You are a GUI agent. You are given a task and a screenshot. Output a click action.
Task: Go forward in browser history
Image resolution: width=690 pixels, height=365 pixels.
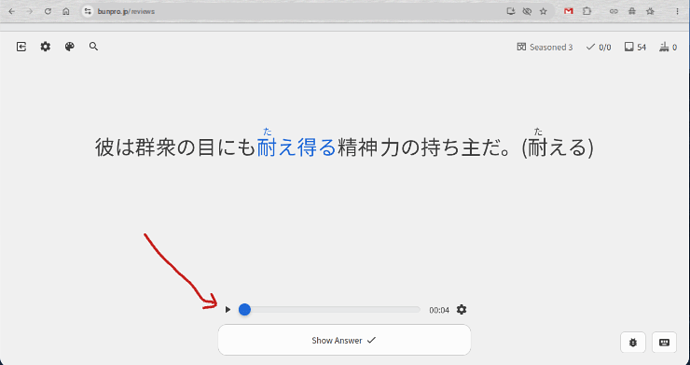pos(29,11)
